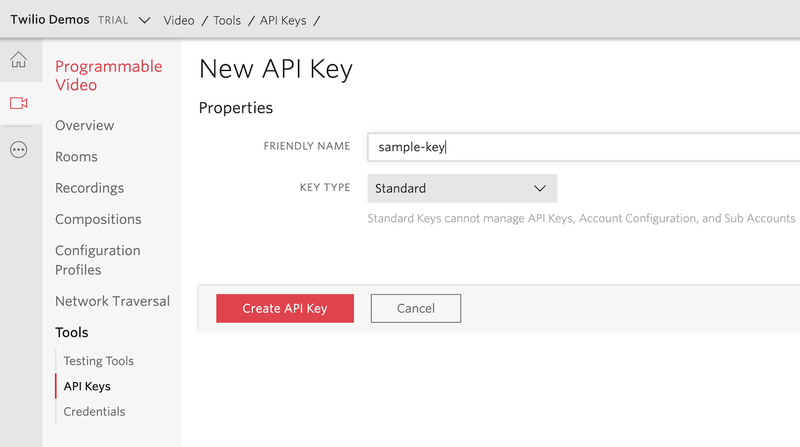Open Rooms in the sidebar
800x447 pixels.
pos(76,157)
